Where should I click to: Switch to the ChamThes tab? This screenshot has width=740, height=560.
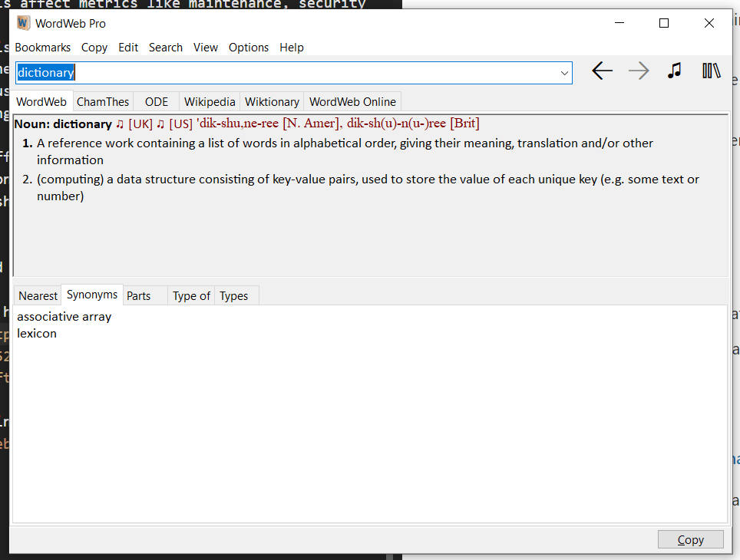point(102,102)
